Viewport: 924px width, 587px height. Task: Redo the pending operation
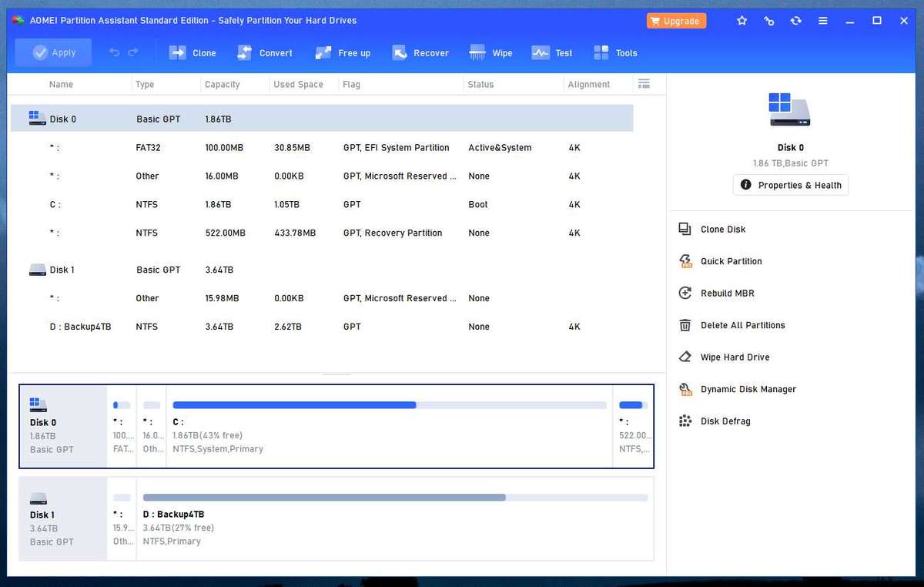point(133,52)
